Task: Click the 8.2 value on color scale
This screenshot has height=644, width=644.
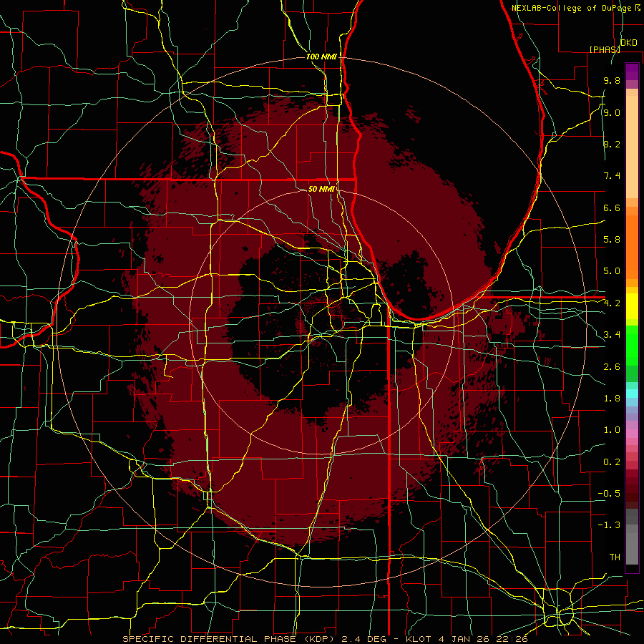Action: pos(612,144)
